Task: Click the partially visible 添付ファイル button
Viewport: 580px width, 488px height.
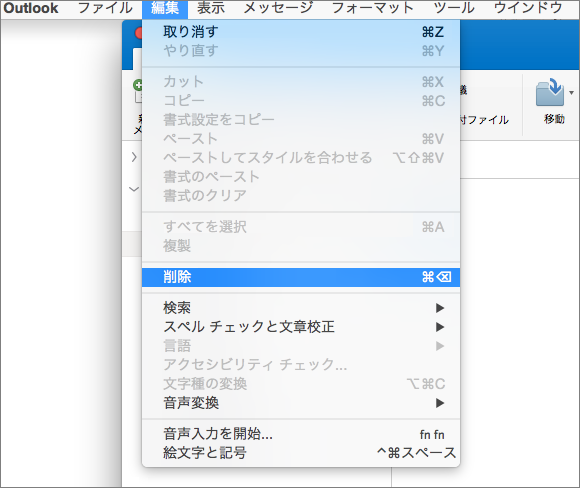Action: (x=484, y=120)
